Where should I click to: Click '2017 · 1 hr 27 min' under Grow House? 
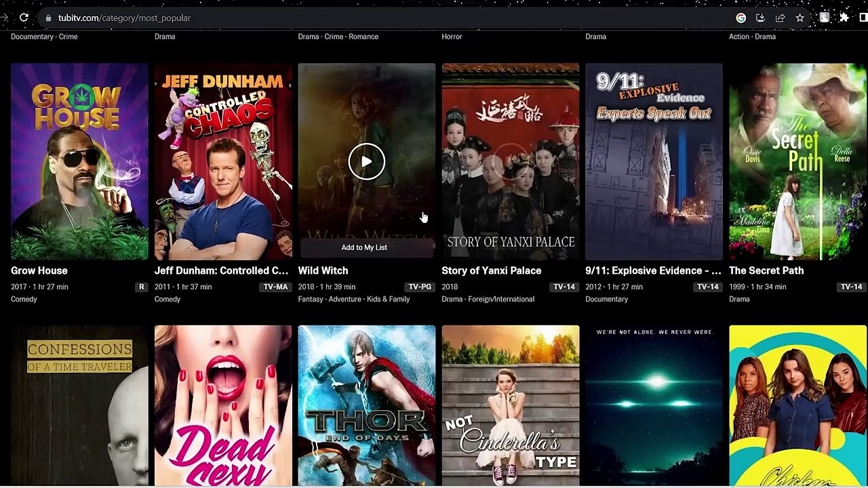(x=39, y=287)
